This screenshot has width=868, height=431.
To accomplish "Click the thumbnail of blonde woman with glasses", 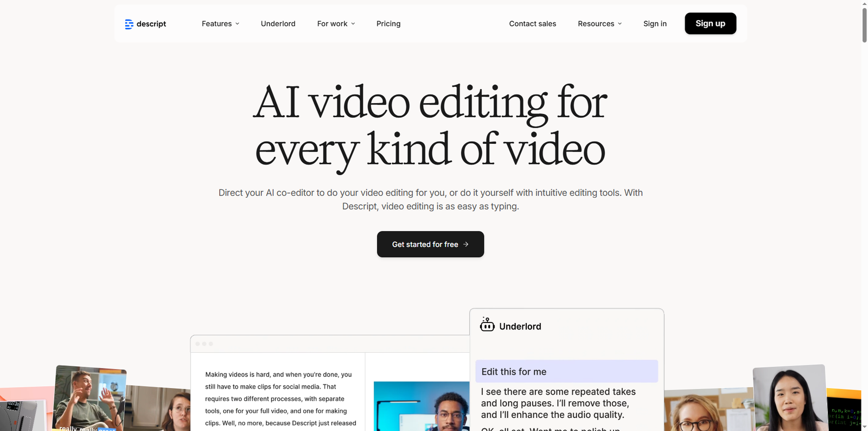I will pyautogui.click(x=709, y=410).
